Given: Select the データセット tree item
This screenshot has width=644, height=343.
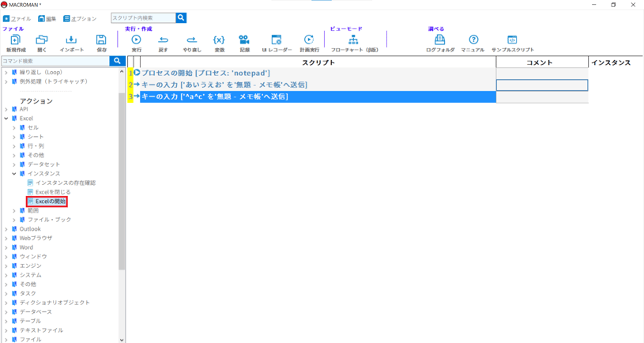Looking at the screenshot, I should (x=43, y=164).
